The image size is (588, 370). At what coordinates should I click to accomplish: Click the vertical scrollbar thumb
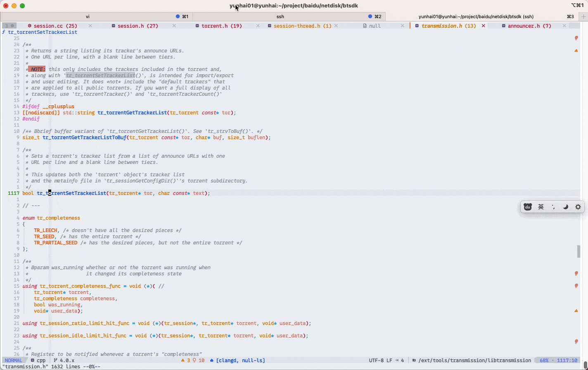[x=579, y=251]
